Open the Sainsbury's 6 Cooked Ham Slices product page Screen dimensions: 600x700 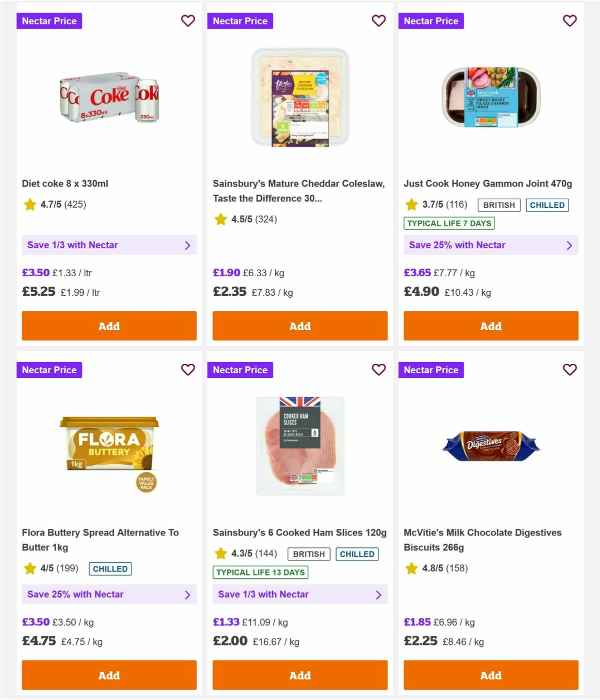(299, 532)
